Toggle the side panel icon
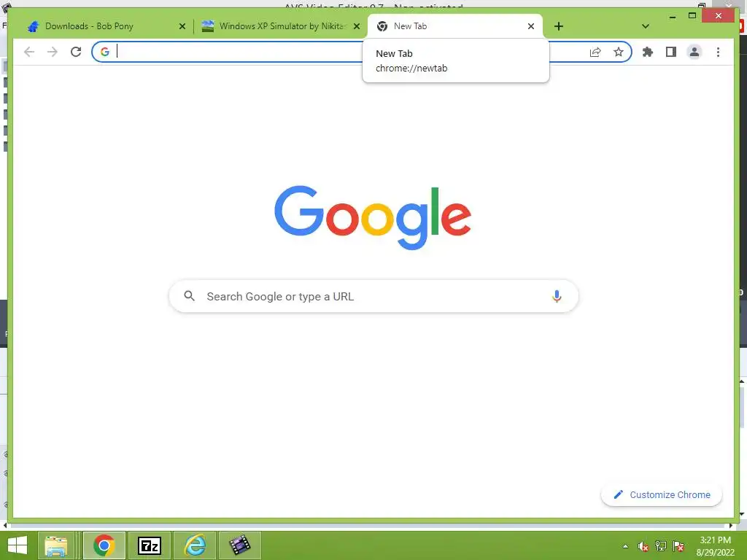Viewport: 747px width, 560px height. tap(671, 52)
